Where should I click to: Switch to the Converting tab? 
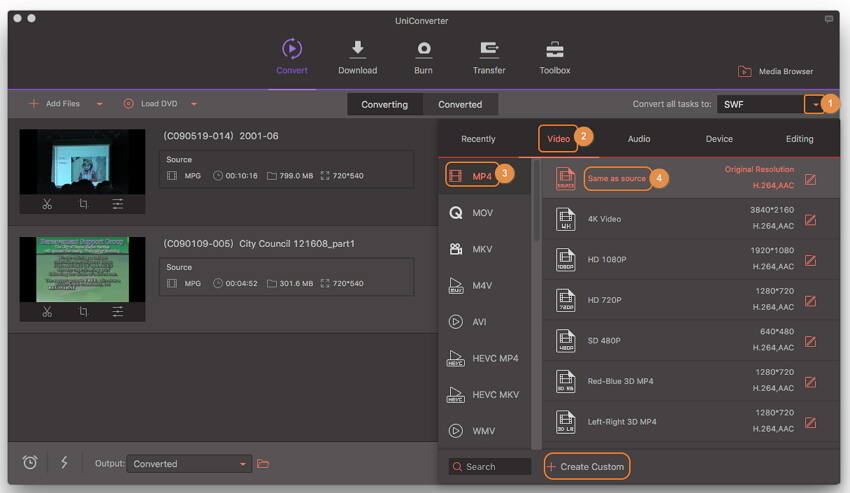click(384, 105)
